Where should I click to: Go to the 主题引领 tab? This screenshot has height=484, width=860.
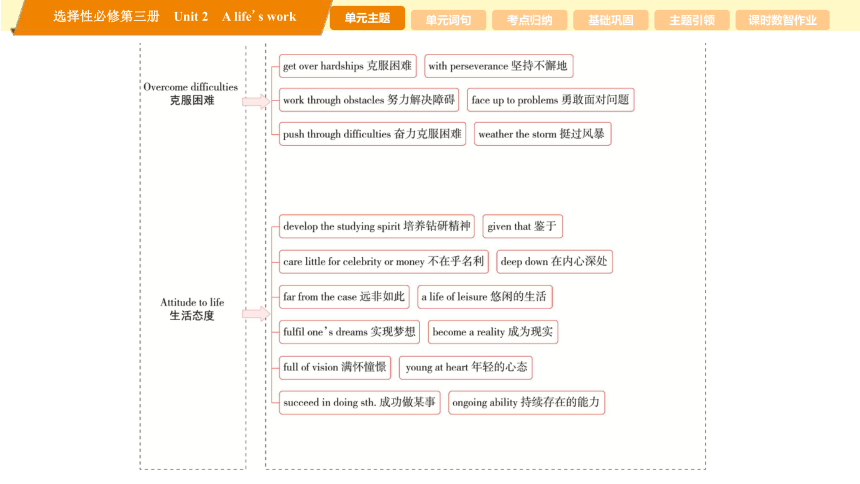point(692,20)
